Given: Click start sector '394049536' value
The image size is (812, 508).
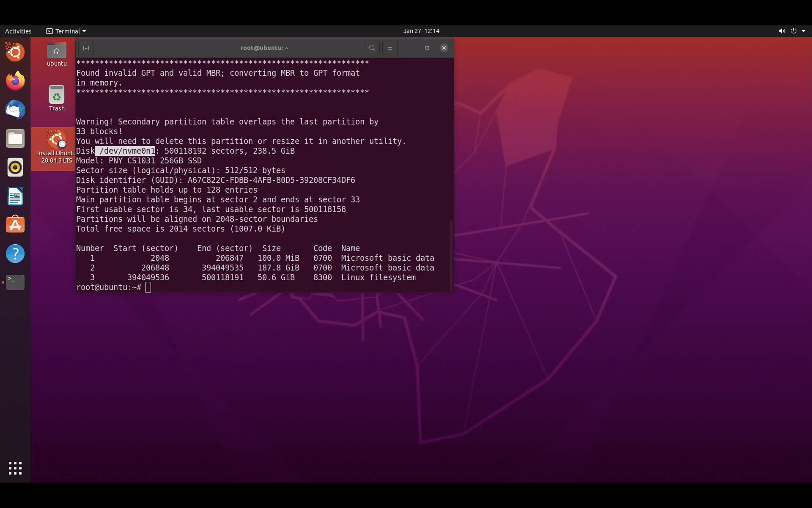Looking at the screenshot, I should [x=148, y=278].
